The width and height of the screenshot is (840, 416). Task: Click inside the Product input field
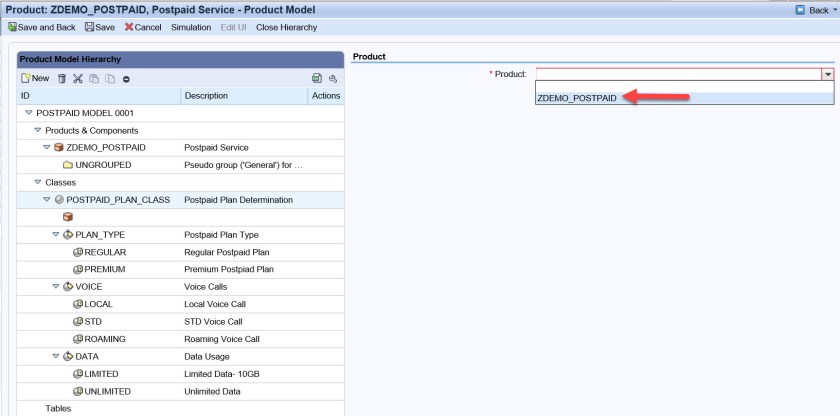tap(678, 74)
